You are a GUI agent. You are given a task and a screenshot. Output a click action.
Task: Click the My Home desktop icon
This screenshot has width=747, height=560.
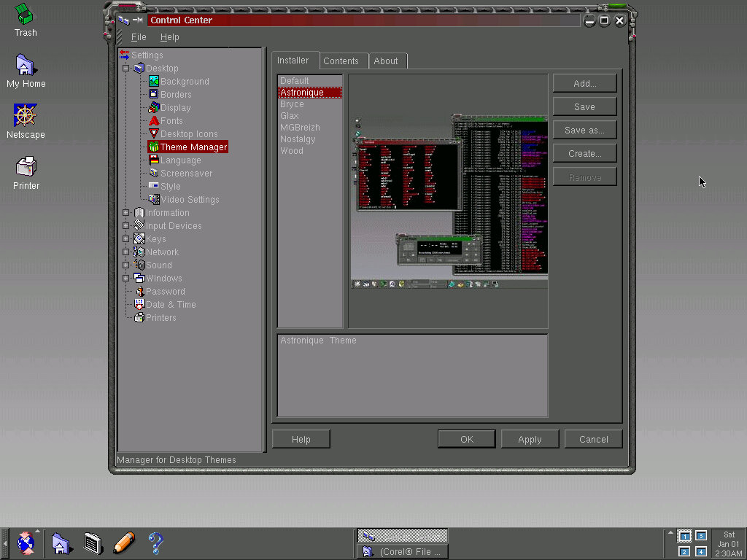tap(26, 65)
